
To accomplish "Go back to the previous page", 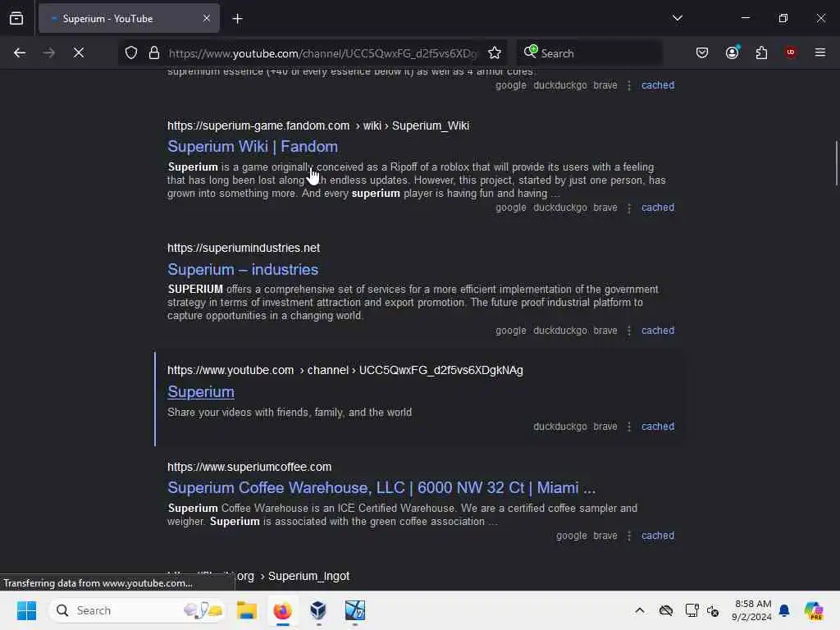I will tap(20, 53).
